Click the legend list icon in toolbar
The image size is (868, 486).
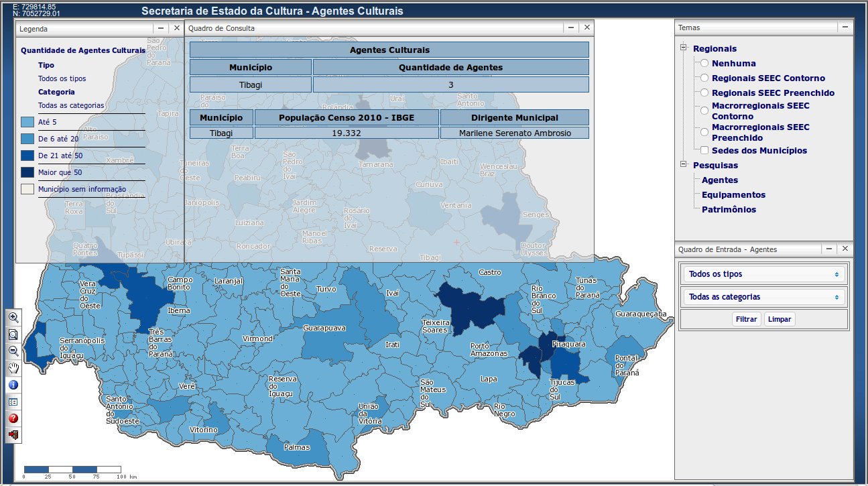tap(13, 402)
